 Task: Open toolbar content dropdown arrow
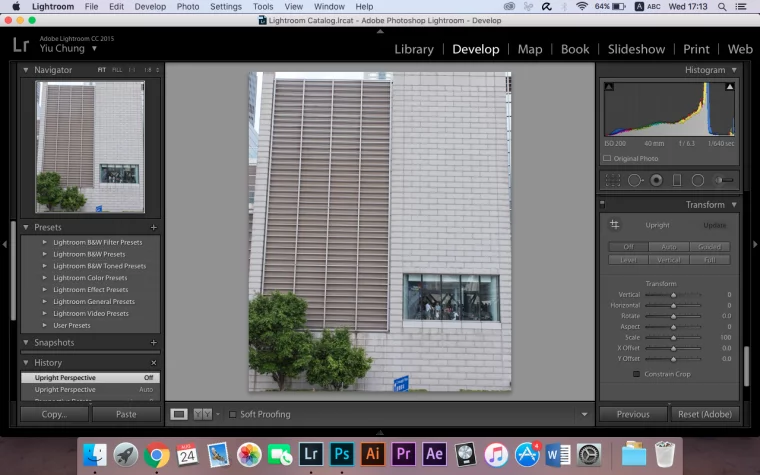[585, 414]
